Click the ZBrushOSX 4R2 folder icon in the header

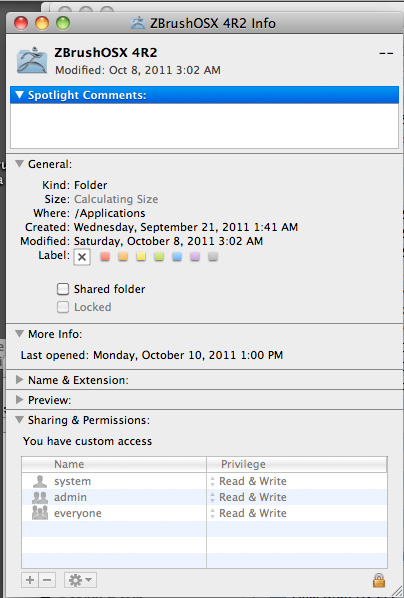32,60
